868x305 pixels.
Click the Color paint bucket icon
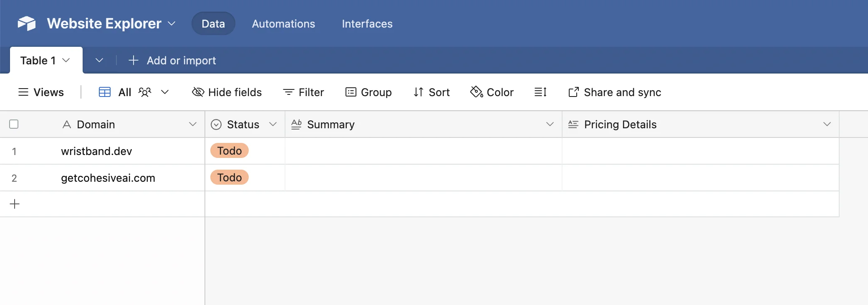pyautogui.click(x=476, y=92)
